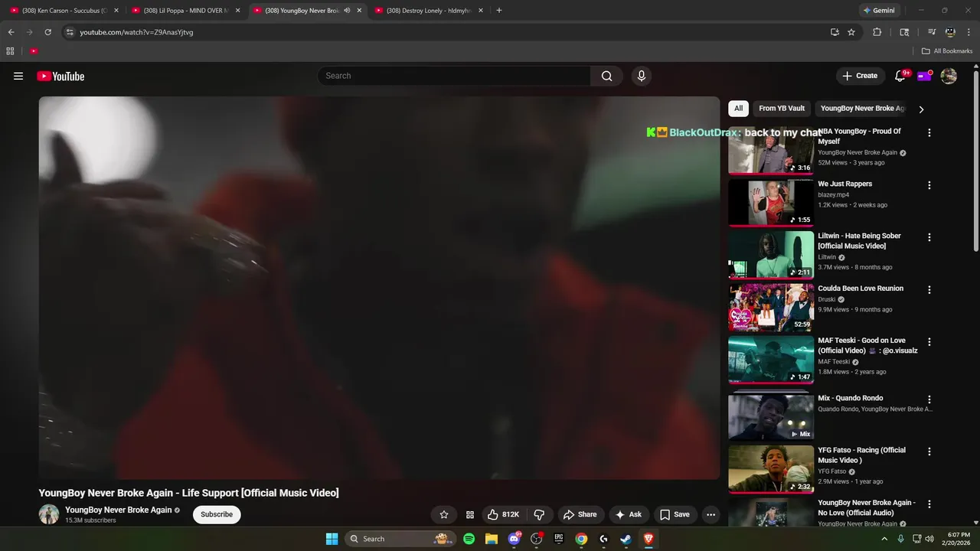Open browser three-dot menu
The height and width of the screenshot is (551, 980).
point(968,32)
